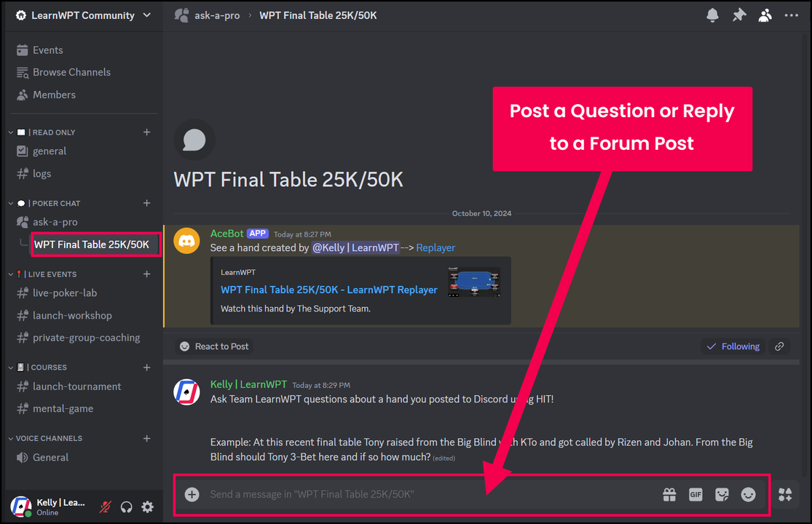
Task: Open the gift icon in message bar
Action: click(669, 494)
